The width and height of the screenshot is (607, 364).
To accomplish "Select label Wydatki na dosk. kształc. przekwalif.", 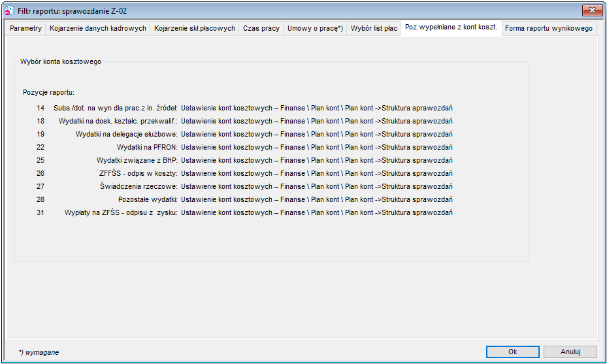I will tap(118, 121).
